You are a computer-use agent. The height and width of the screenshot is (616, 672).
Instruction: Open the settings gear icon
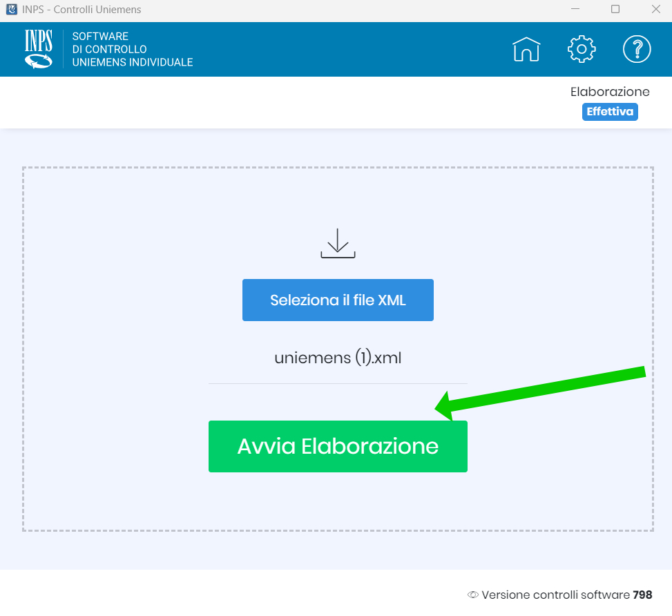tap(582, 49)
